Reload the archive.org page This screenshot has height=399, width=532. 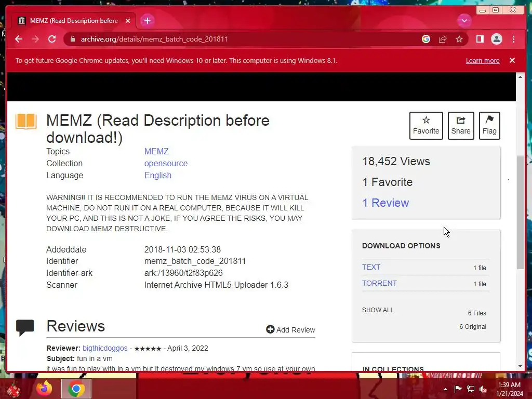pyautogui.click(x=52, y=39)
